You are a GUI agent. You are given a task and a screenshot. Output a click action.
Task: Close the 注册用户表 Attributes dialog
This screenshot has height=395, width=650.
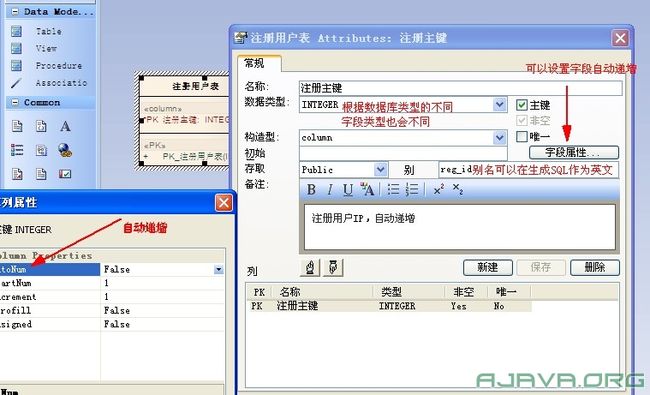[x=620, y=38]
